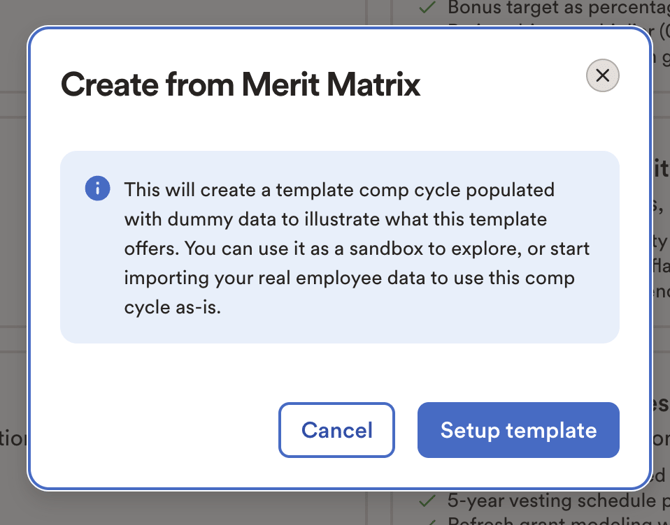Viewport: 670px width, 525px height.
Task: Confirm with the Setup template button
Action: coord(518,430)
